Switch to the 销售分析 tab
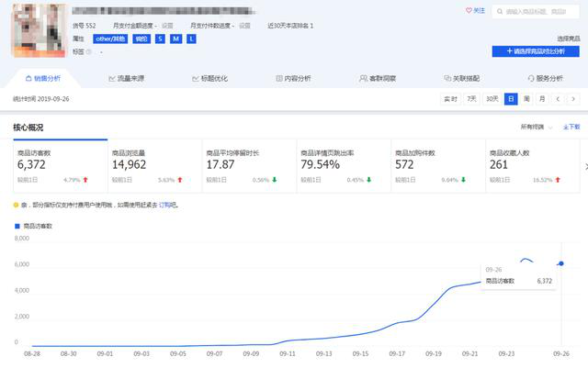Screen dimensions: 588x368 tap(43, 78)
